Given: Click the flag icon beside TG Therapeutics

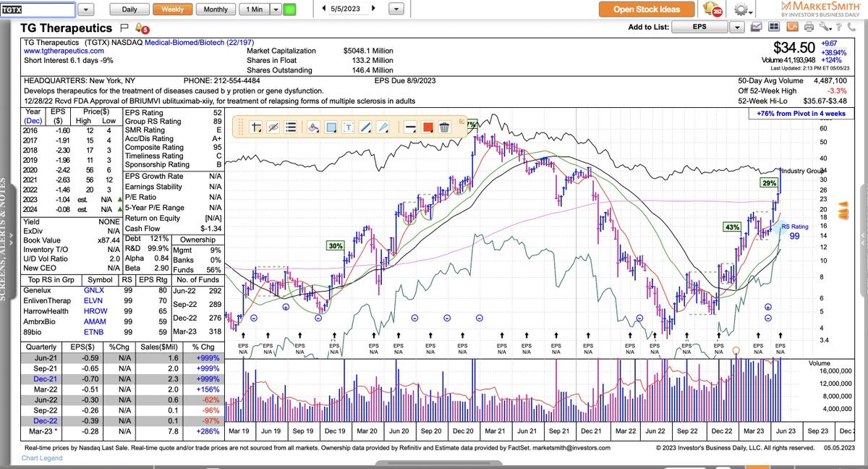Looking at the screenshot, I should [x=124, y=28].
